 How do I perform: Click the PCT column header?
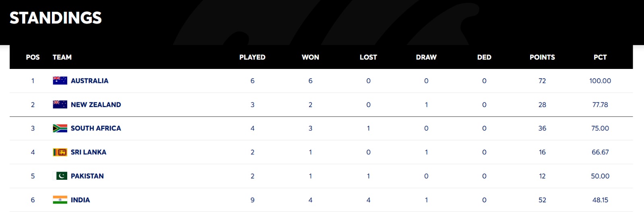[x=600, y=57]
